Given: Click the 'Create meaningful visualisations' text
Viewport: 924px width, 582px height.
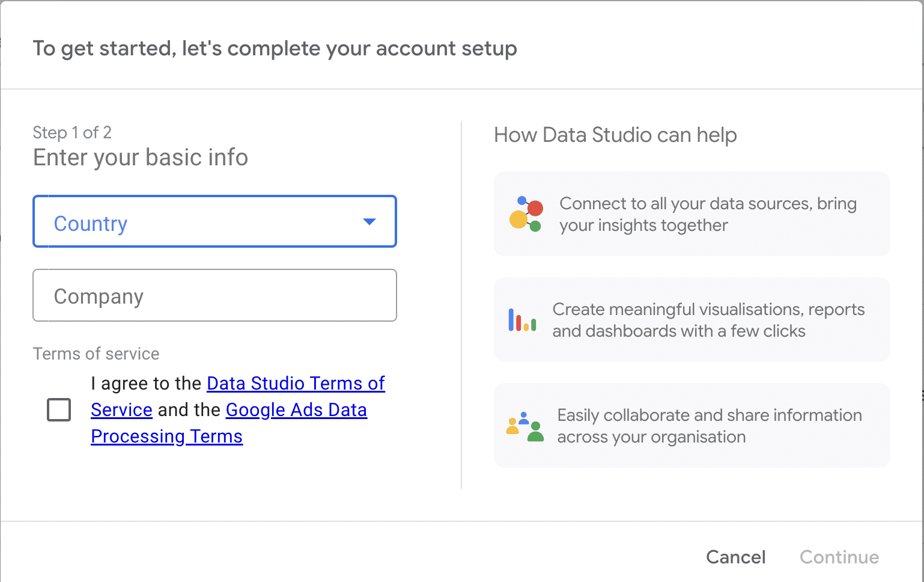Looking at the screenshot, I should (708, 320).
